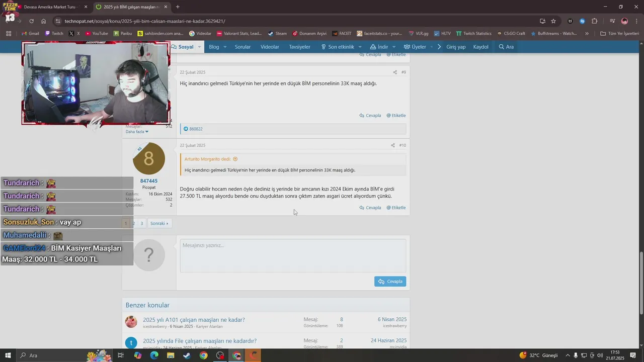Click the Sonraki next page button
Viewport: 644px width, 362px height.
(x=159, y=223)
